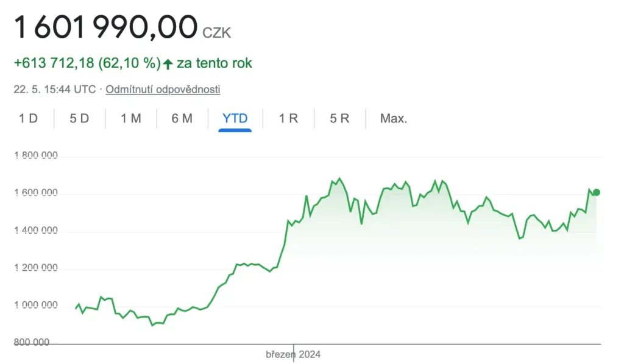Open the Odmítnutí odpovědnosti link
The height and width of the screenshot is (364, 624).
pyautogui.click(x=163, y=89)
